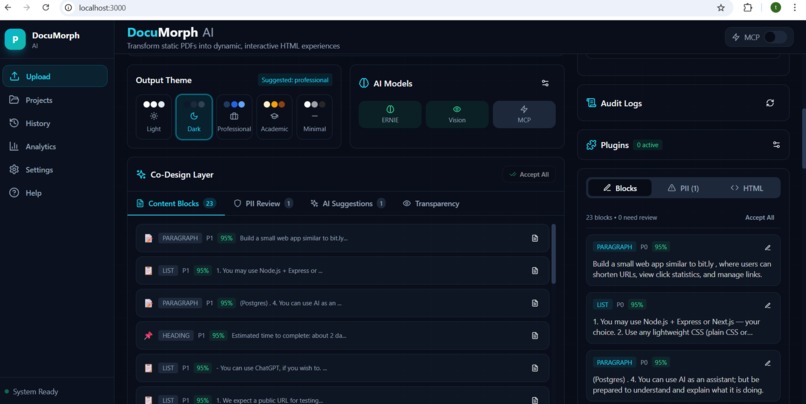Switch to the HTML tab in right panel

(x=747, y=188)
